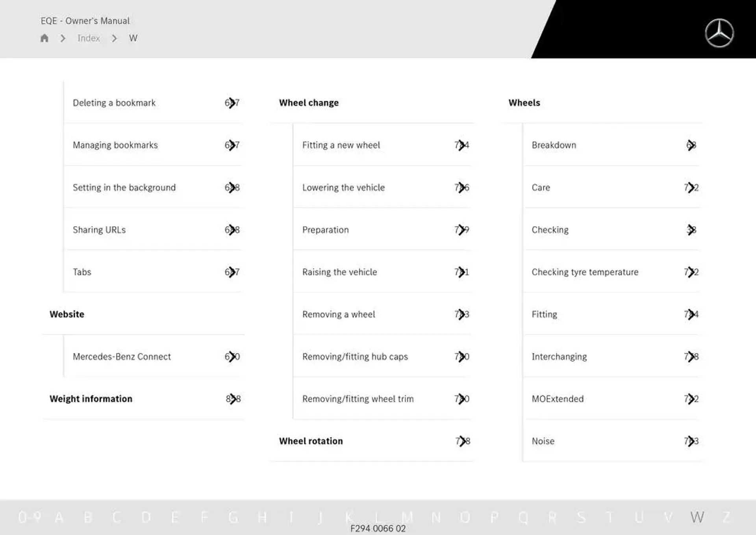
Task: Navigate to the Index breadcrumb link
Action: tap(88, 38)
